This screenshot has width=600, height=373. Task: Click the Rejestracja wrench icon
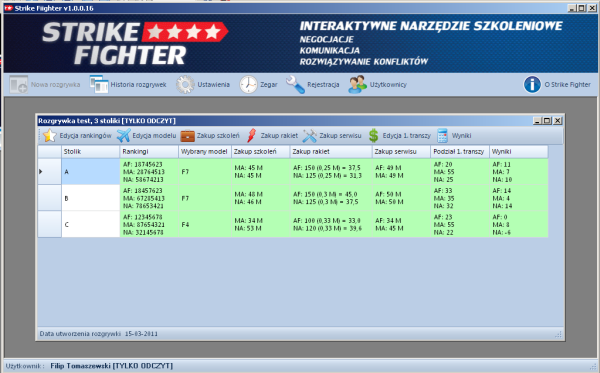(x=295, y=85)
